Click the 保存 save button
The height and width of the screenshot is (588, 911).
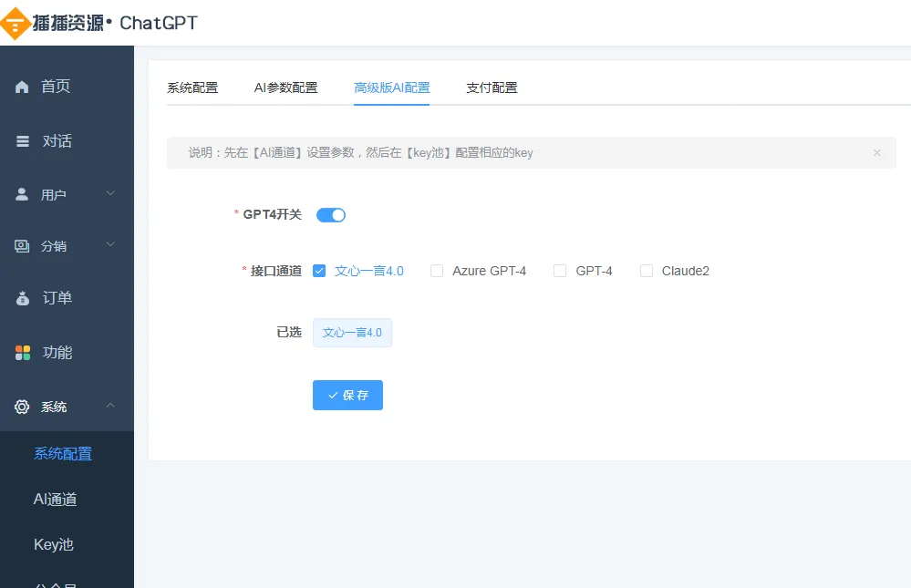[347, 395]
